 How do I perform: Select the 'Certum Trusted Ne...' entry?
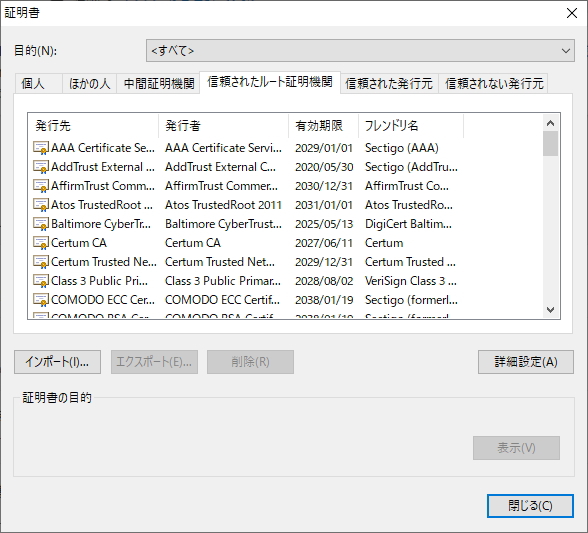click(x=104, y=262)
